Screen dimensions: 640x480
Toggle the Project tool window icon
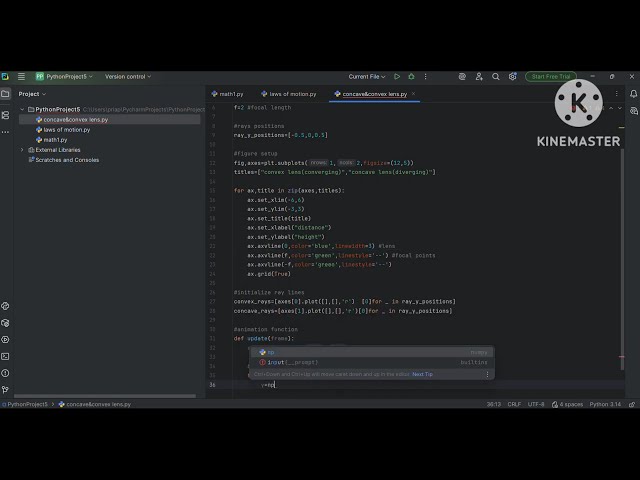tap(5, 94)
